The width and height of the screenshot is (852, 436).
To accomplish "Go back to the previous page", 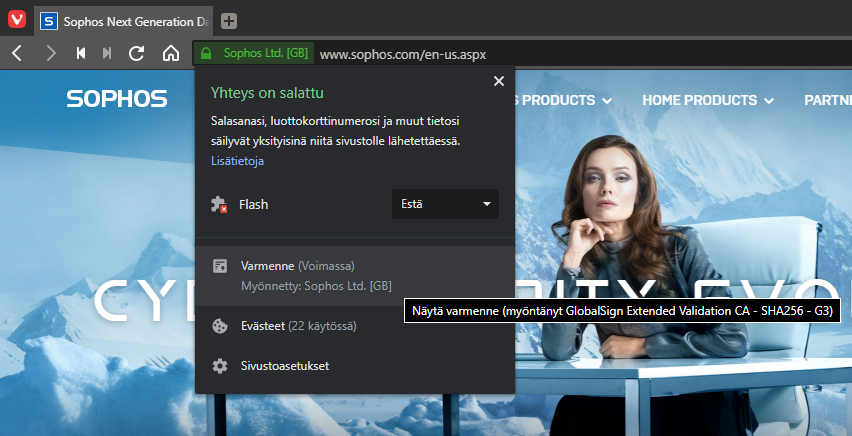I will (x=17, y=53).
